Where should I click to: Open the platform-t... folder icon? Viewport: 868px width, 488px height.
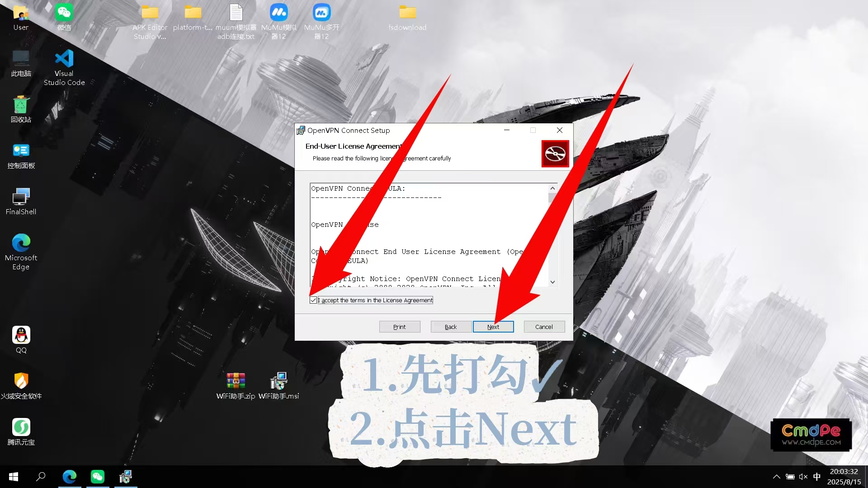click(x=193, y=18)
